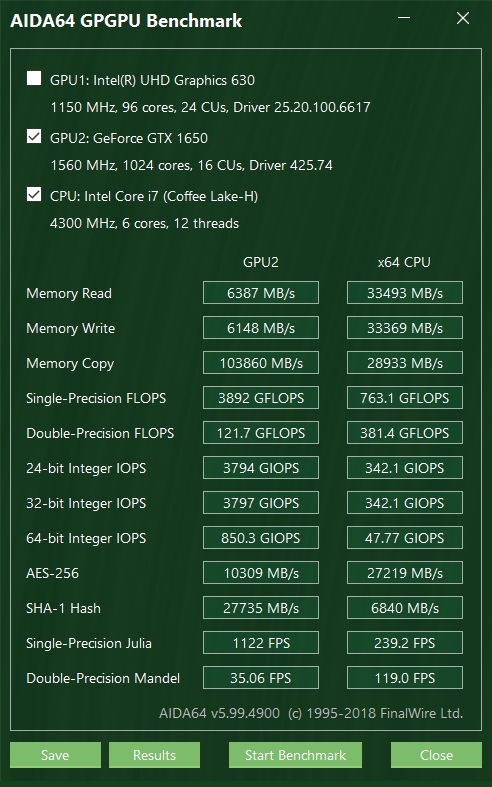Select CPU Single-Precision 763.1 GFLOPS value

[405, 398]
